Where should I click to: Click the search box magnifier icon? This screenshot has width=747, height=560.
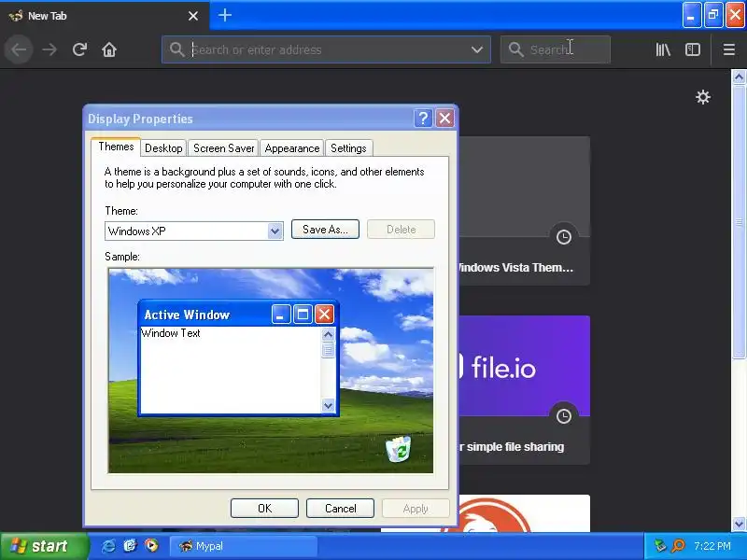516,49
